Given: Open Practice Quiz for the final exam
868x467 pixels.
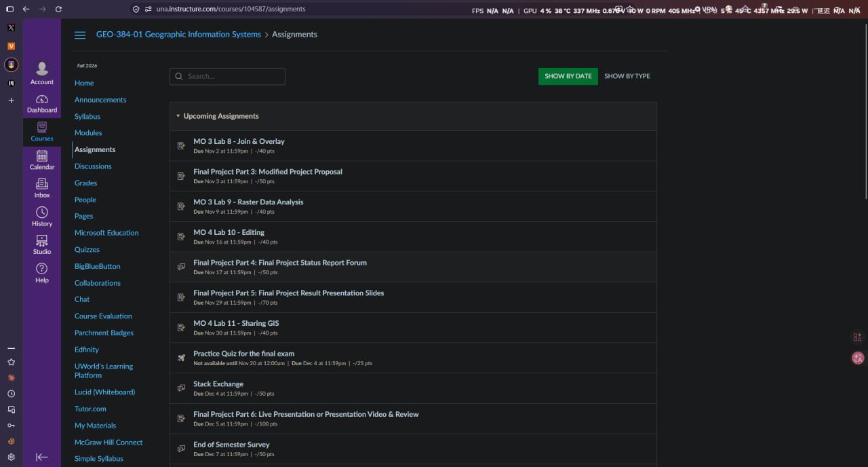Looking at the screenshot, I should coord(244,354).
